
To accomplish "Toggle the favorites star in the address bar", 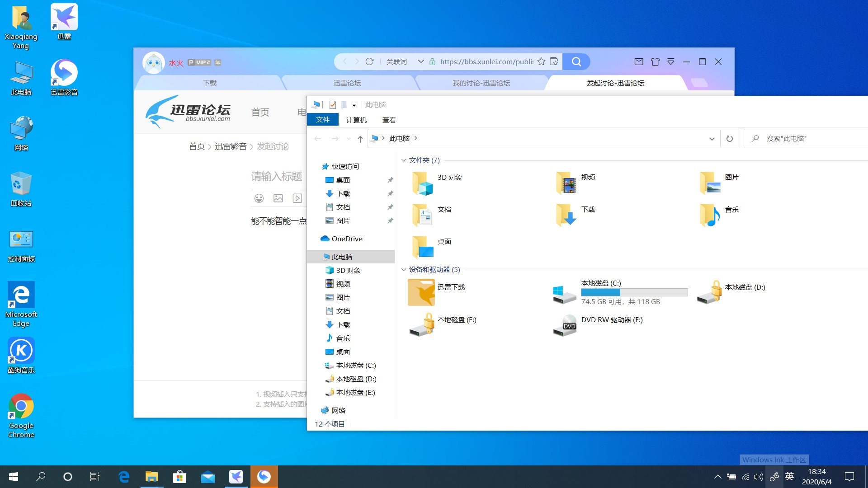I will click(x=541, y=61).
